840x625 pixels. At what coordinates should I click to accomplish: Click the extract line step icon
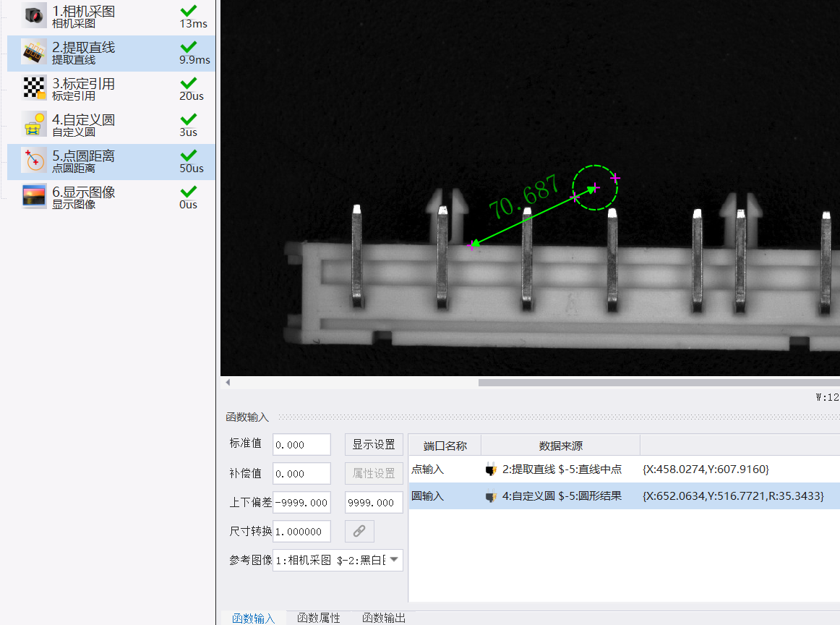(x=34, y=52)
